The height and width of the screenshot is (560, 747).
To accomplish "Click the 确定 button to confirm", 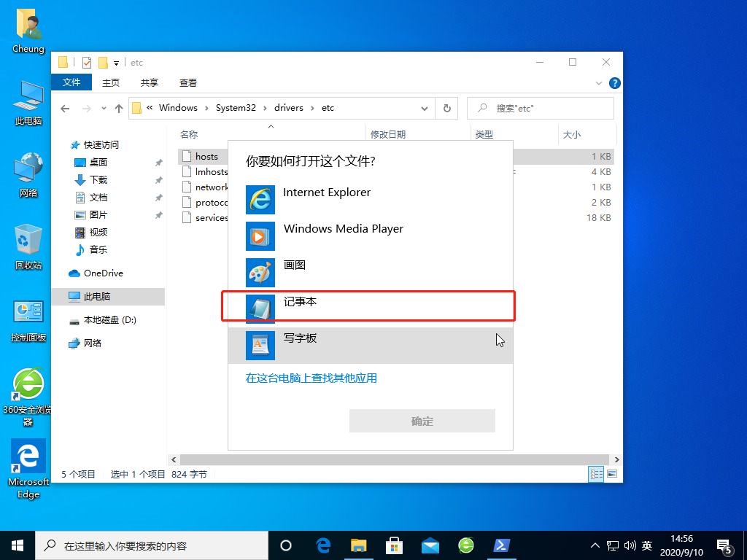I will tap(422, 421).
